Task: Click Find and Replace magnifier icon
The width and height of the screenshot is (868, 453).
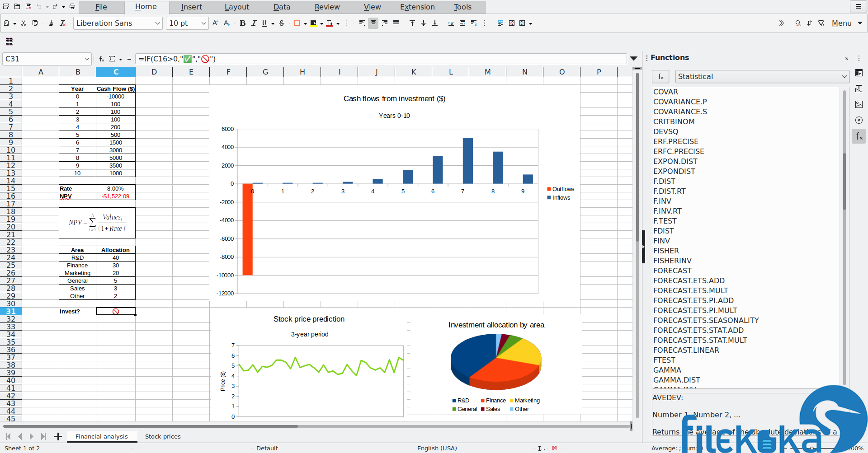Action: point(798,23)
